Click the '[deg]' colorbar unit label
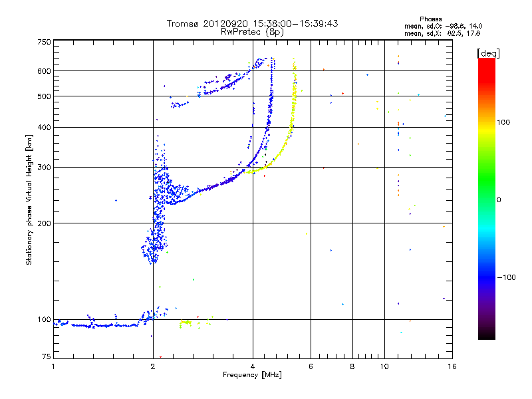Image resolution: width=532 pixels, height=399 pixels. coord(488,53)
